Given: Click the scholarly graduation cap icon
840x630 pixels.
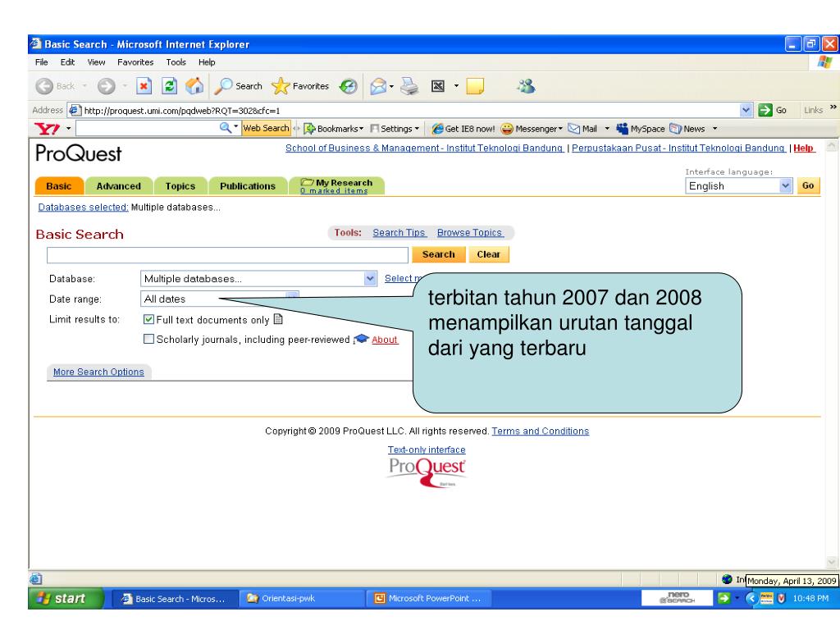Looking at the screenshot, I should 362,339.
